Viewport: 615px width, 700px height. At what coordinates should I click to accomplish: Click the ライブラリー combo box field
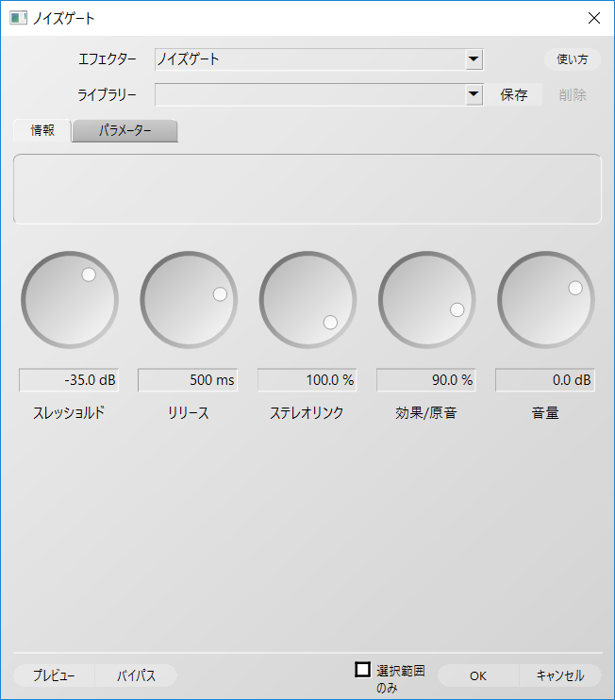309,94
